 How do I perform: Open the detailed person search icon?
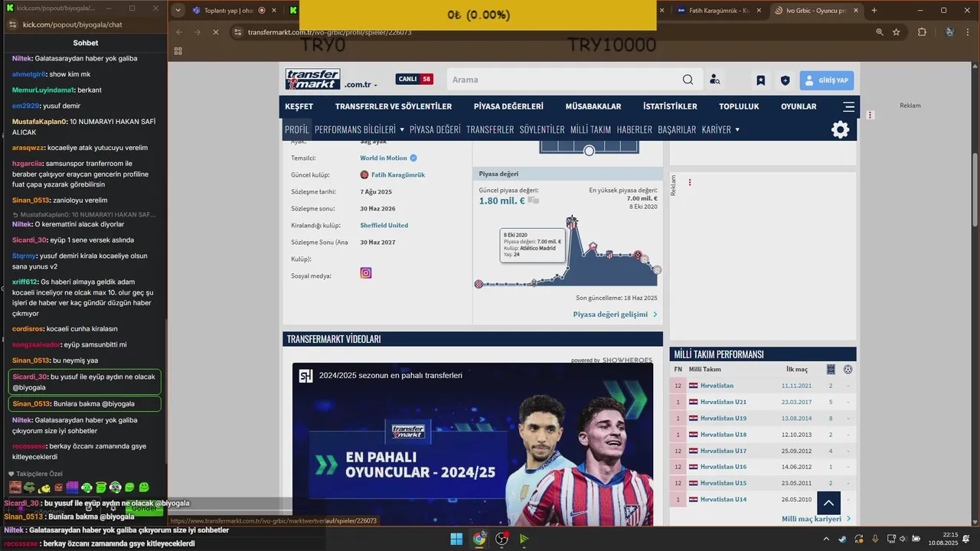click(x=714, y=80)
